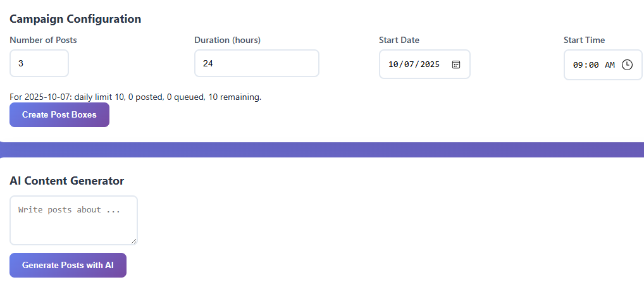
Task: Click the daily limit status message
Action: click(135, 97)
